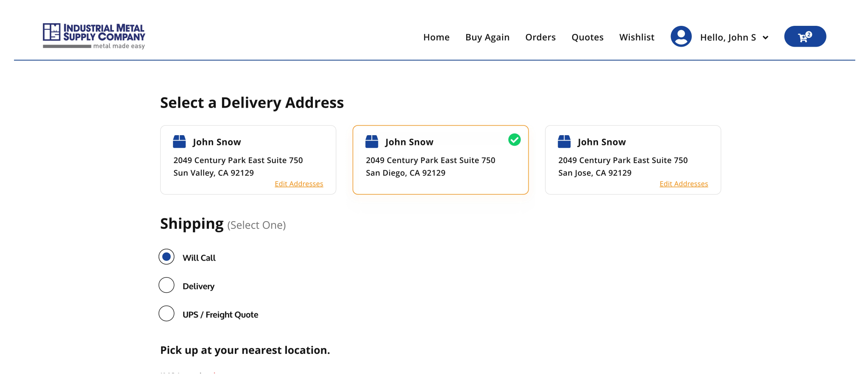868x386 pixels.
Task: Click the Industrial Metal Supply Company logo
Action: tap(94, 36)
